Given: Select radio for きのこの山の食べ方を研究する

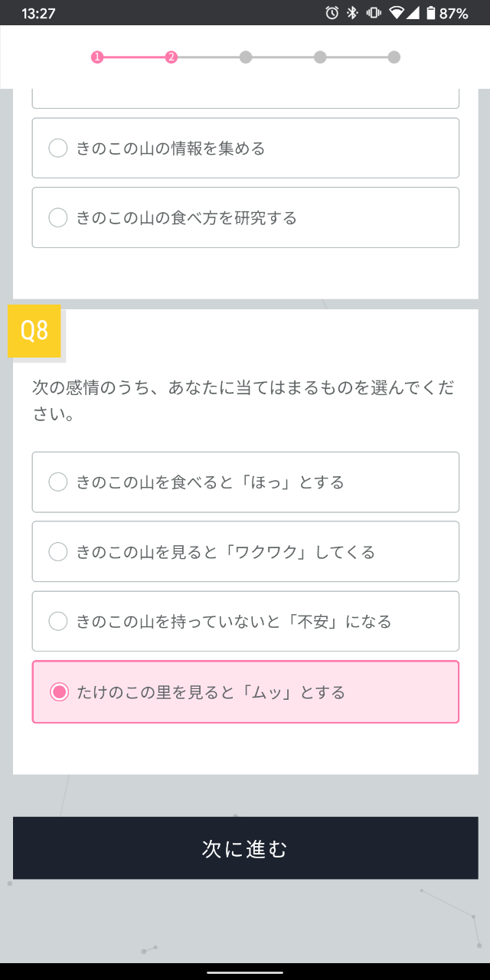Looking at the screenshot, I should pyautogui.click(x=58, y=218).
